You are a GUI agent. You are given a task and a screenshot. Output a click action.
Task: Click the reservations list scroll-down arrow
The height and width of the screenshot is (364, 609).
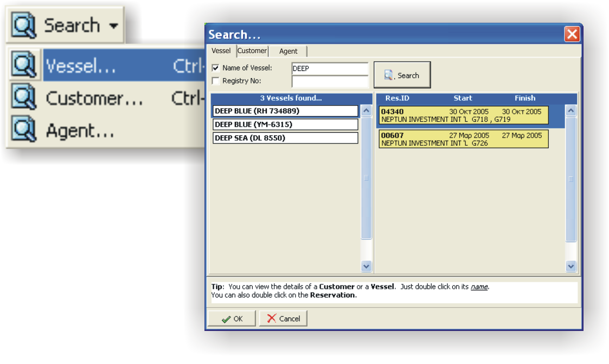pos(570,266)
